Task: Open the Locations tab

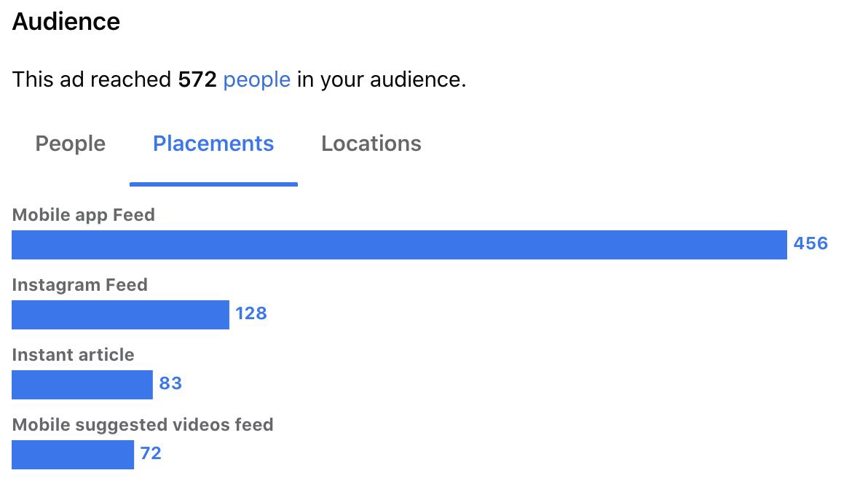Action: [x=371, y=144]
